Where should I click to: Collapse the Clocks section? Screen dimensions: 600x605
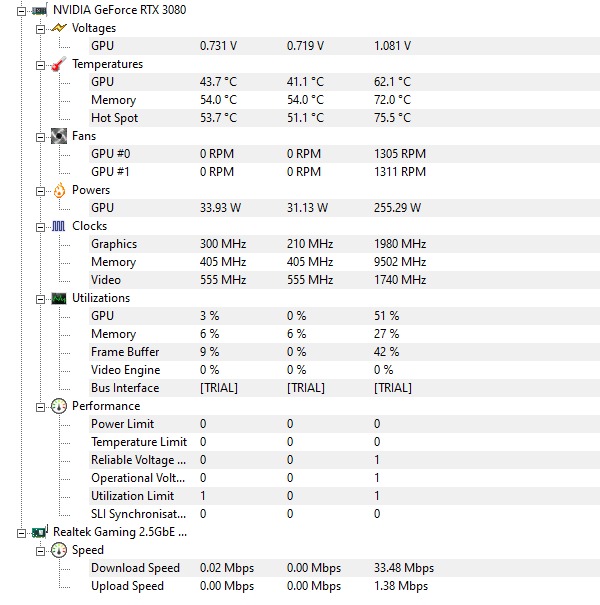(41, 226)
